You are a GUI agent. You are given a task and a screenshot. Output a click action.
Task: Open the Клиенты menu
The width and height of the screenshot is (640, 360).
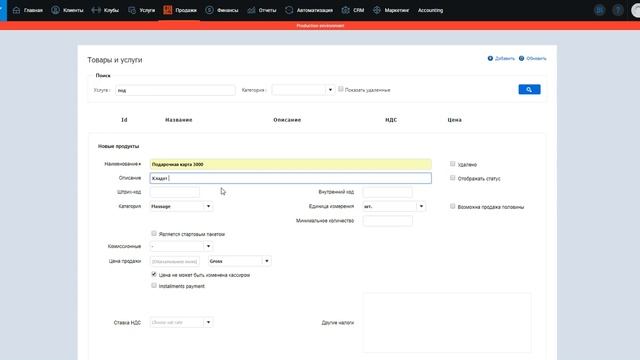73,10
